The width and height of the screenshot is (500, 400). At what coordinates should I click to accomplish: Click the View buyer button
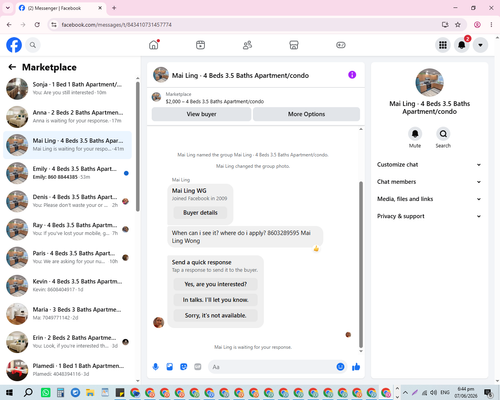pos(201,114)
